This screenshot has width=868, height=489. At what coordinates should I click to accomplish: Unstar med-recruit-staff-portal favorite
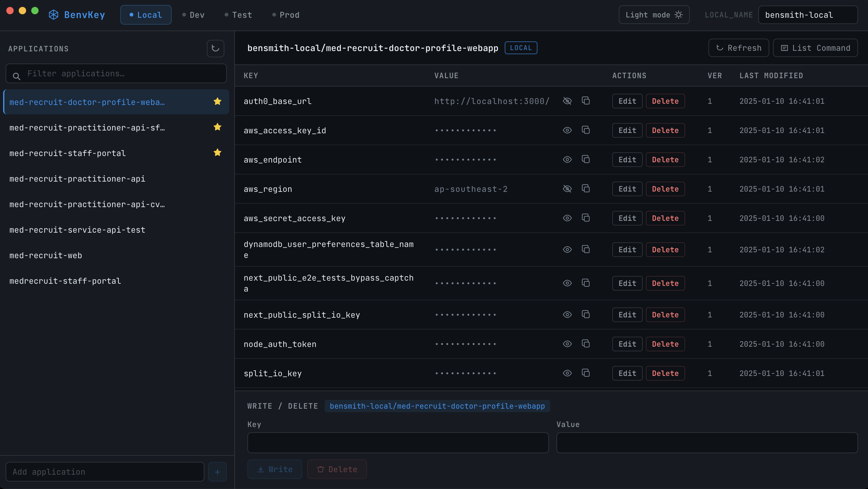[x=217, y=153]
